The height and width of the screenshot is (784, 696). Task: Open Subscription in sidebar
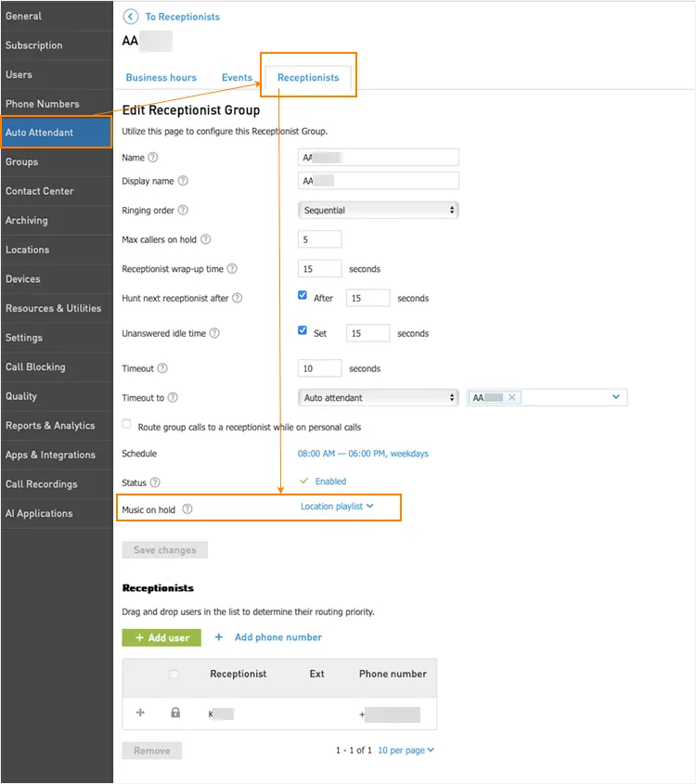tap(57, 45)
